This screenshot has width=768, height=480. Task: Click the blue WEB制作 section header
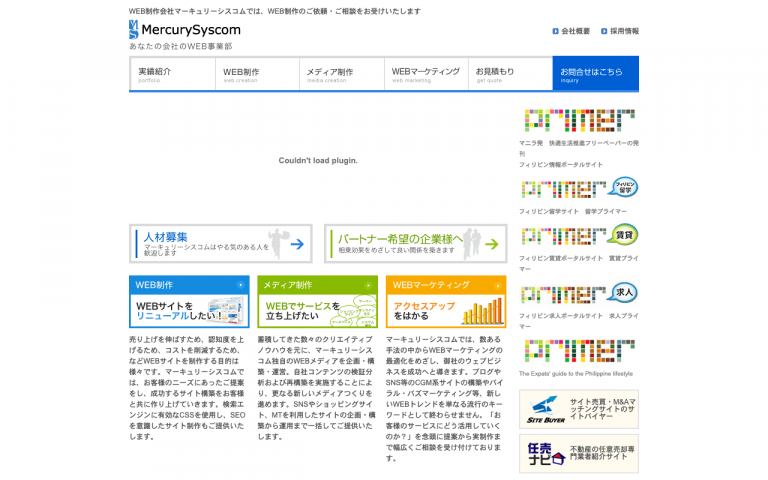189,285
